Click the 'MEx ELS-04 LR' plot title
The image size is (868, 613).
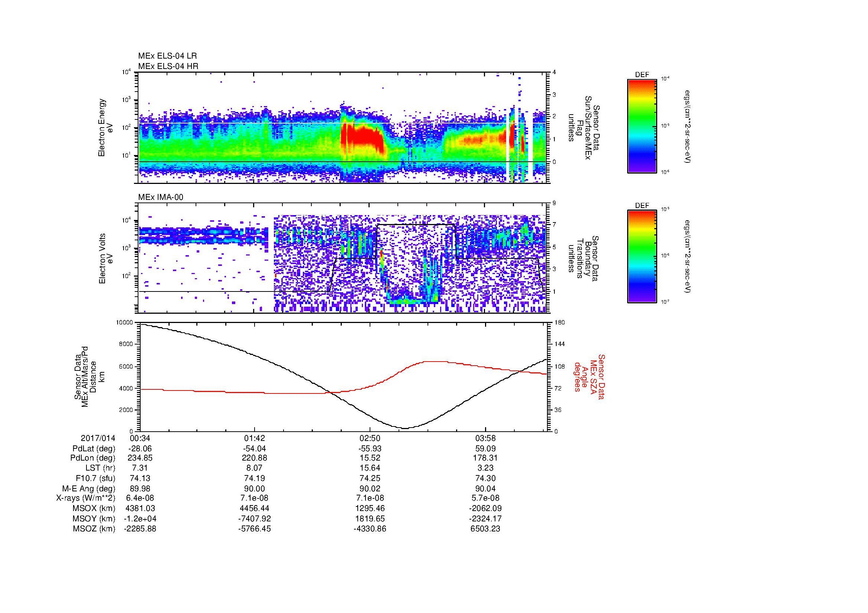pyautogui.click(x=167, y=56)
